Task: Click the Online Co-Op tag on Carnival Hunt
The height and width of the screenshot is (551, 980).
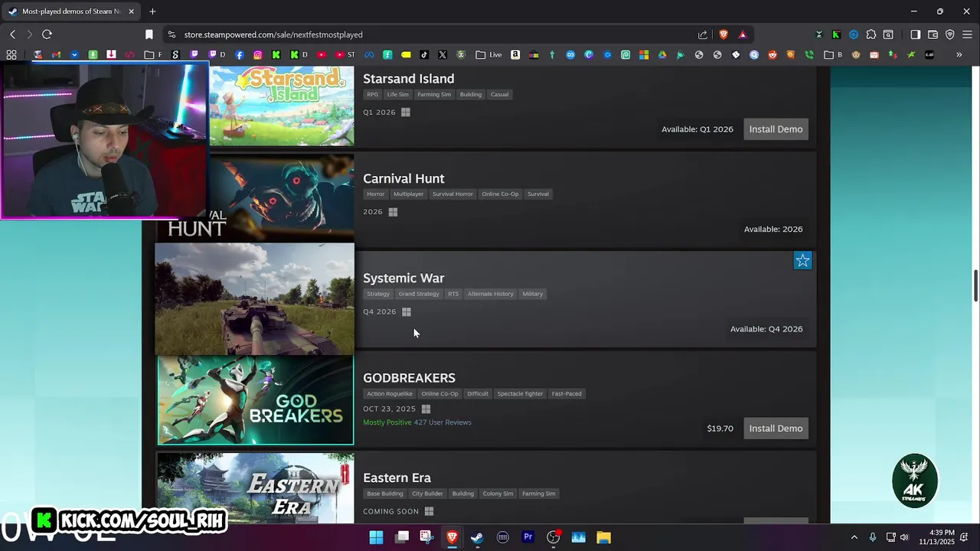Action: coord(500,194)
